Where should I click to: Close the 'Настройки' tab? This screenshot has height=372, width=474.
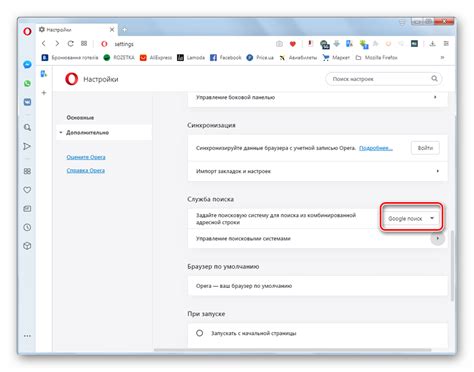112,30
